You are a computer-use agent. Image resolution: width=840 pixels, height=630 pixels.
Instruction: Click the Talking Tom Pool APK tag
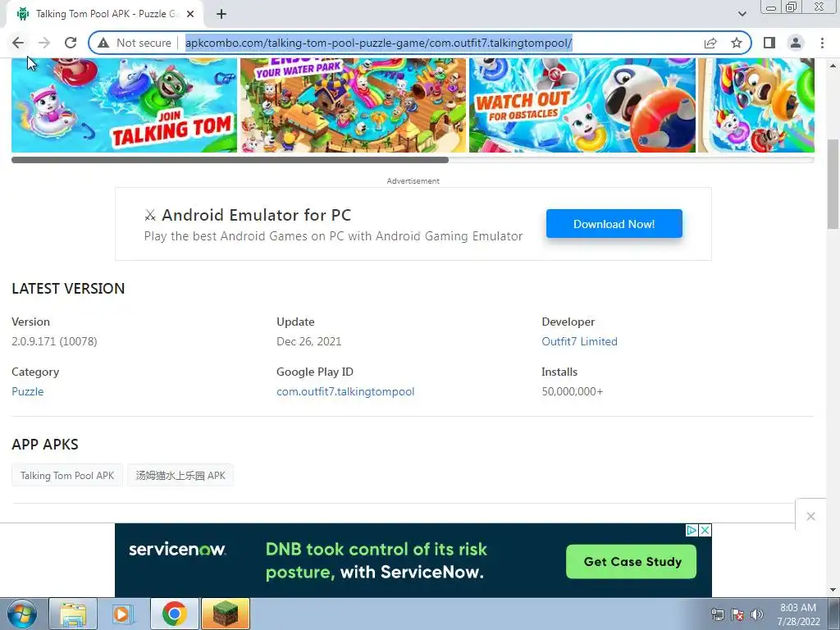point(67,475)
